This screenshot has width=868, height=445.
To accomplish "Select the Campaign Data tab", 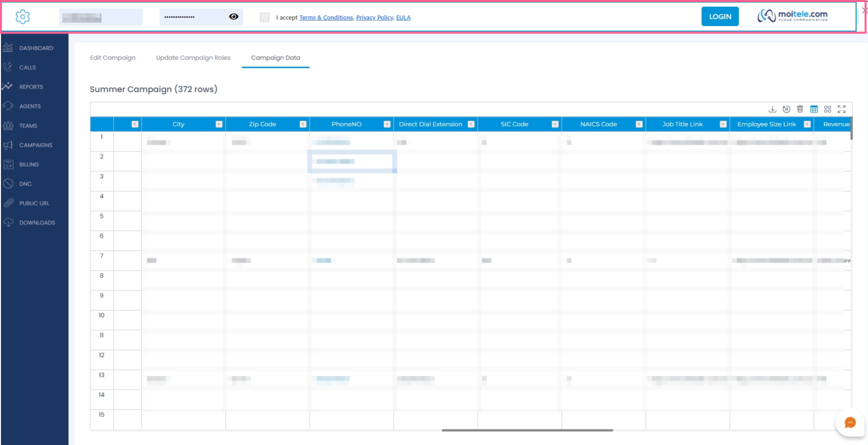I will pyautogui.click(x=275, y=58).
